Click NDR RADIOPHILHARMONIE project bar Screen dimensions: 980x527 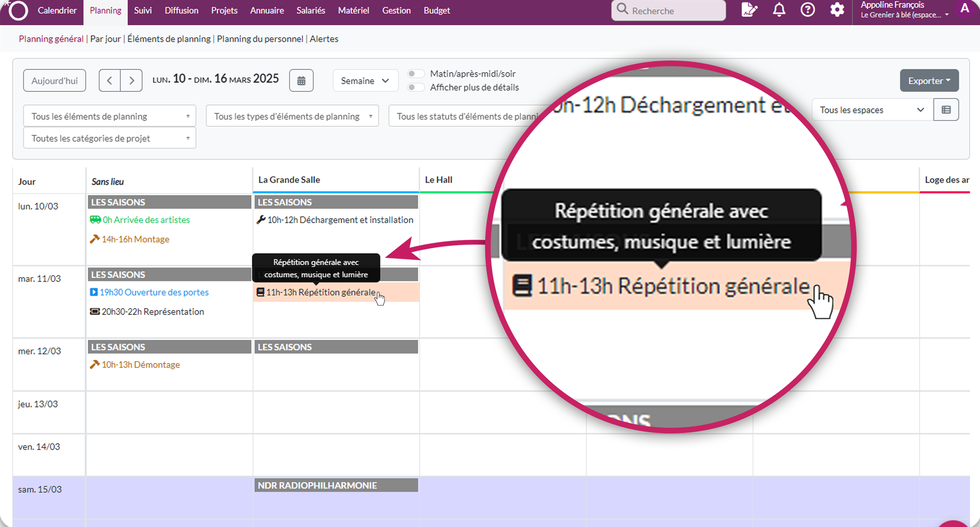tap(336, 485)
